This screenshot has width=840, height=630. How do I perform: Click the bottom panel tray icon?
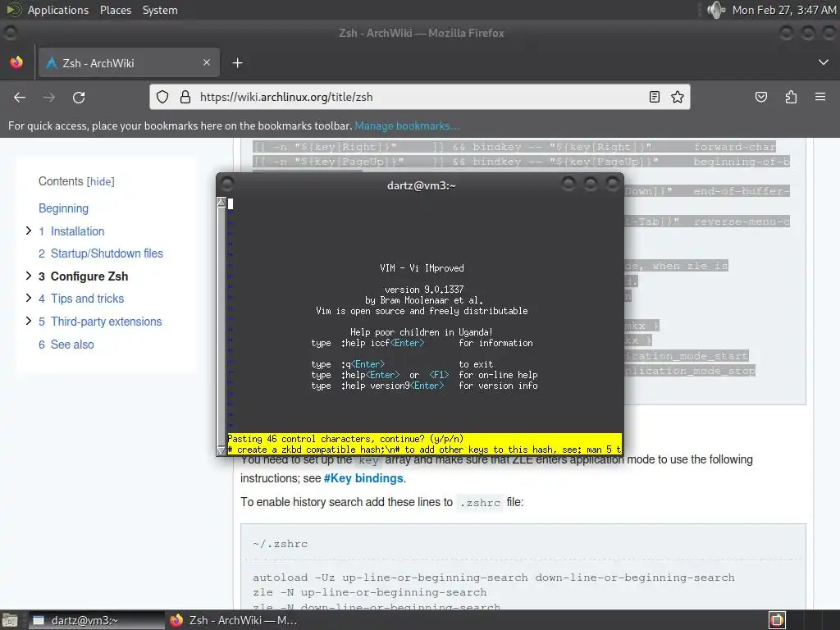(777, 620)
